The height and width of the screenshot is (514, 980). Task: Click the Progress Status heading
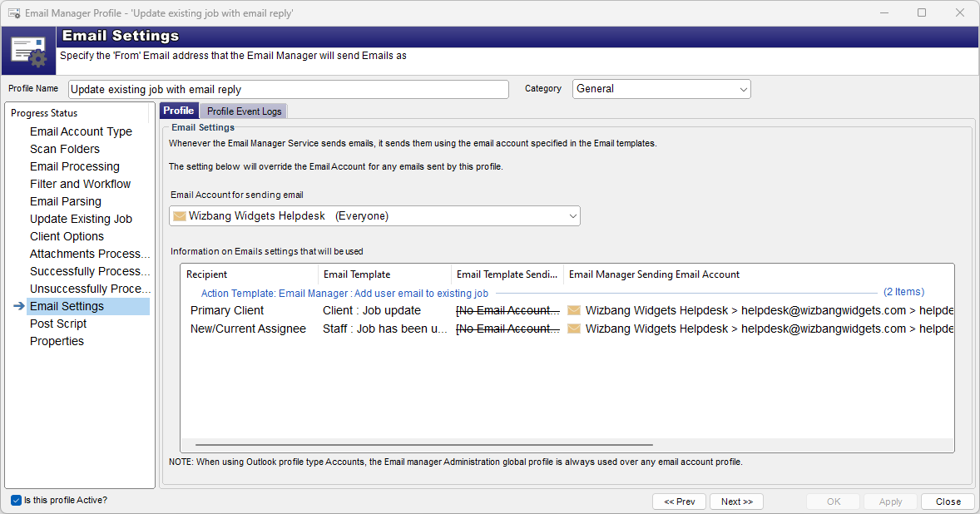click(x=44, y=113)
